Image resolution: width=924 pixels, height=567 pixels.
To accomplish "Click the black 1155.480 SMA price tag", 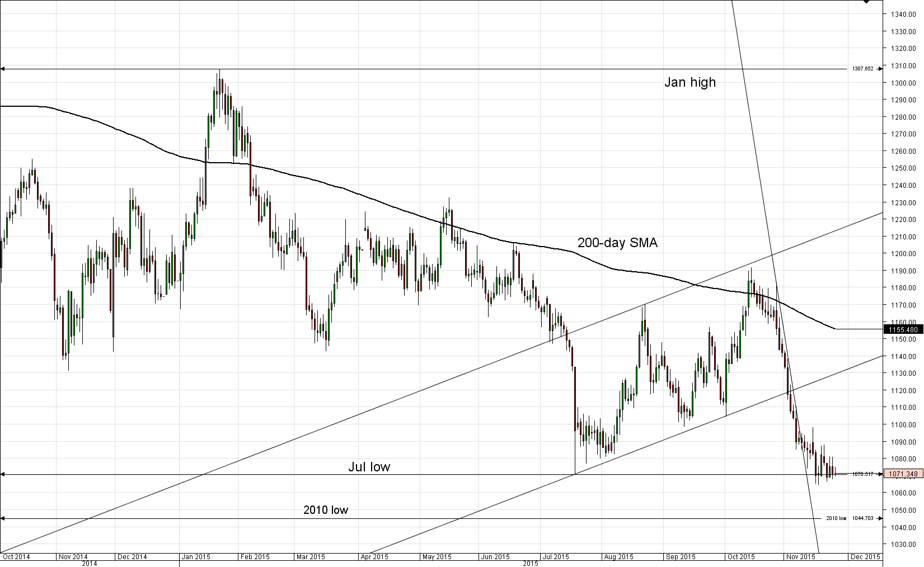I will [x=903, y=329].
